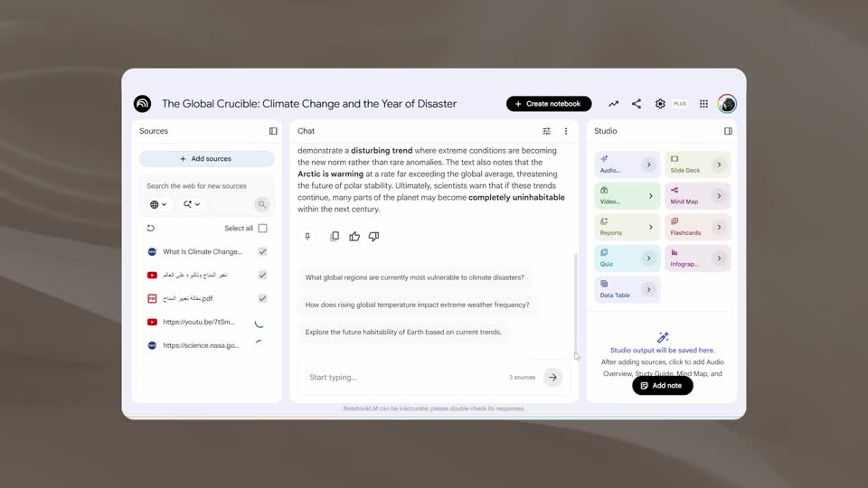Collapse the Studio panel
Image resolution: width=868 pixels, height=488 pixels.
[728, 131]
